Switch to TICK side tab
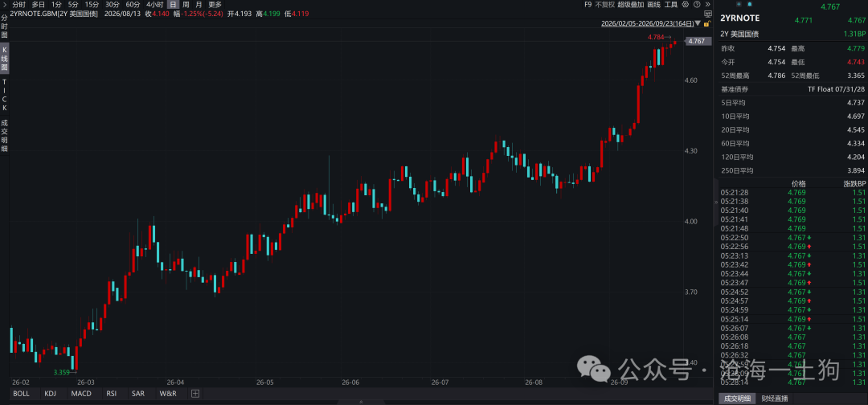The width and height of the screenshot is (868, 405). [5, 95]
